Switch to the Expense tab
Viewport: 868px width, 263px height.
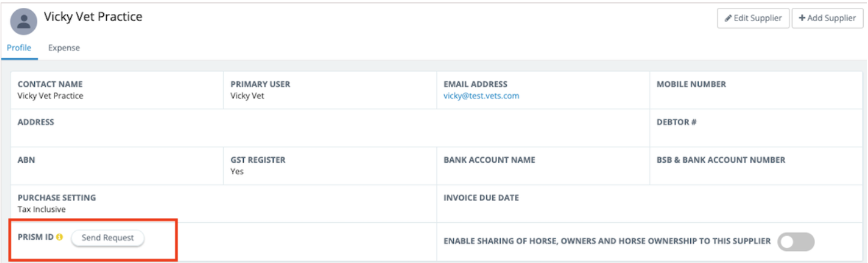click(64, 48)
